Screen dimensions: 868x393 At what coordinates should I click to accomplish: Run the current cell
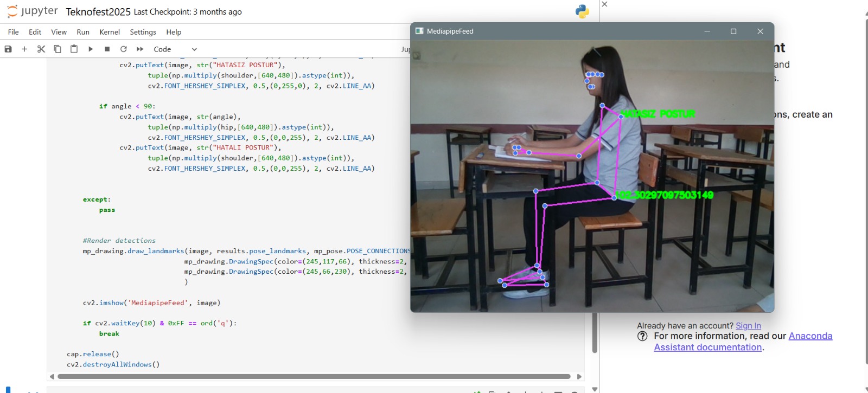click(x=91, y=49)
